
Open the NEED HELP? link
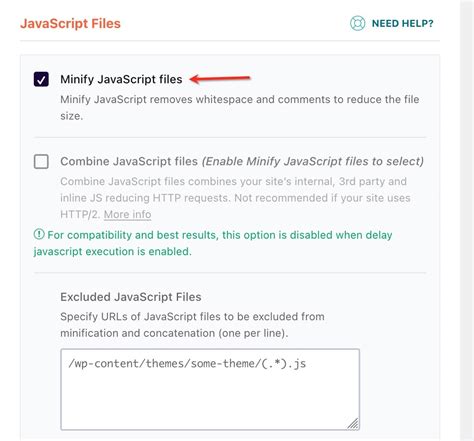(402, 23)
